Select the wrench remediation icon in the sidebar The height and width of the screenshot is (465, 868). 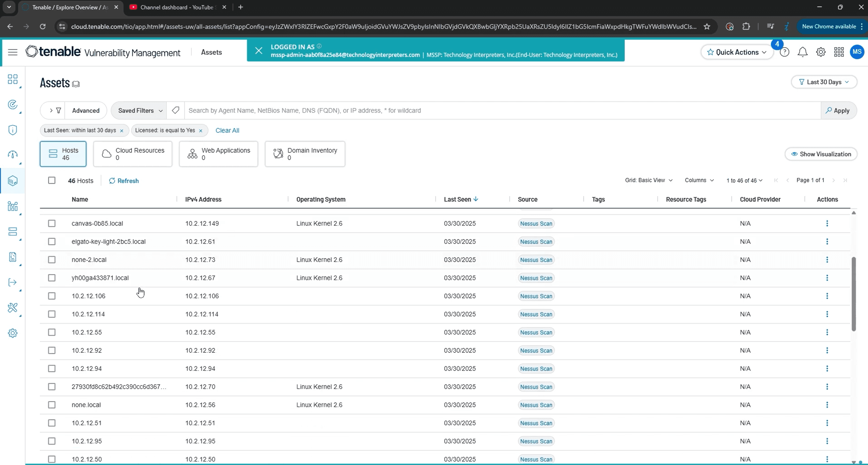coord(13,308)
